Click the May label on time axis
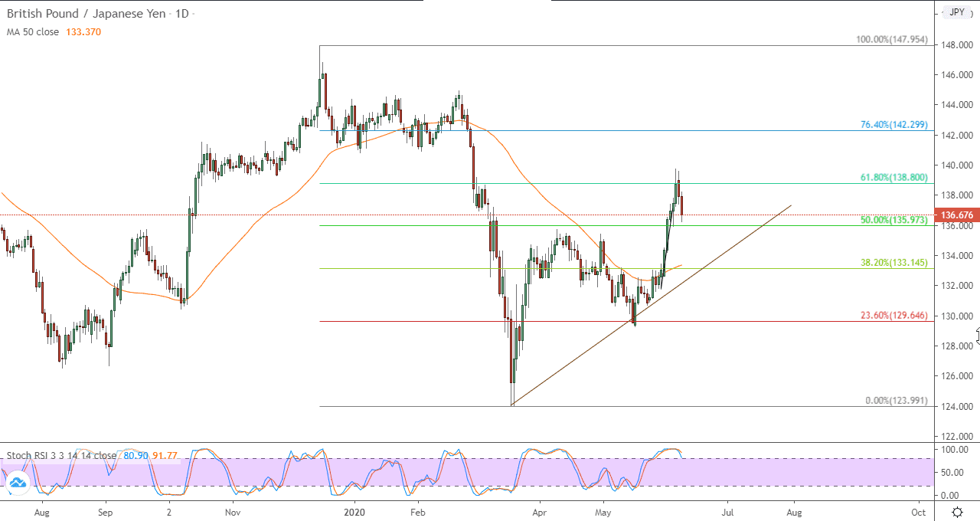The image size is (980, 521). (x=604, y=512)
